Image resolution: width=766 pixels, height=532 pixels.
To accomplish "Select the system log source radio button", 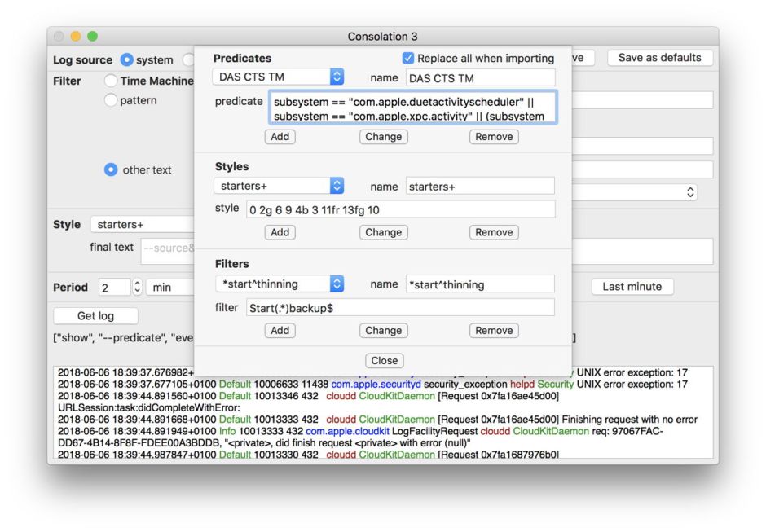I will click(x=126, y=59).
